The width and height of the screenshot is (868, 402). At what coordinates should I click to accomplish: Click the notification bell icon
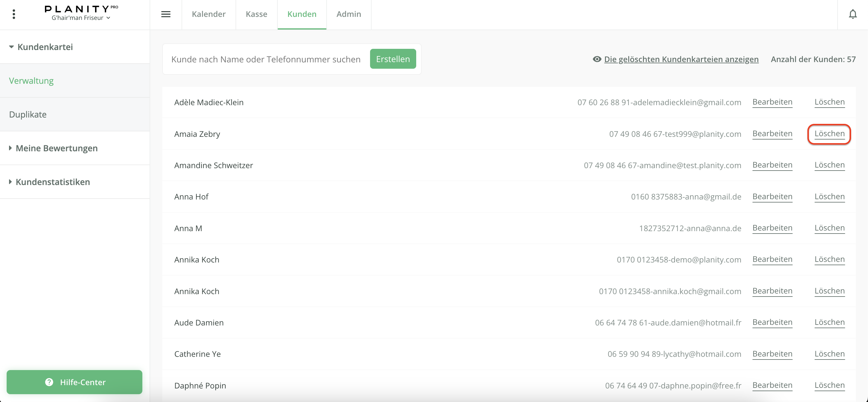pyautogui.click(x=853, y=14)
